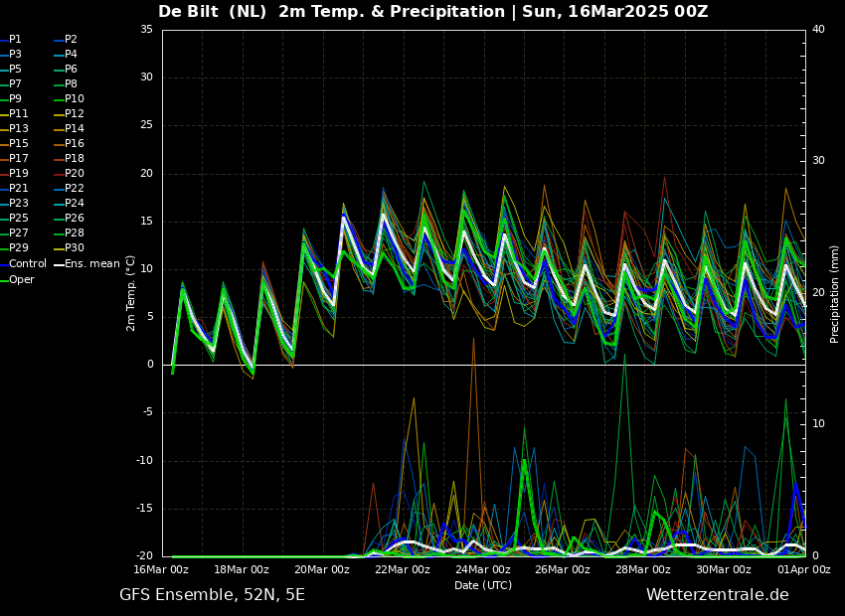Select the Oper legend entry
The height and width of the screenshot is (616, 845).
pos(17,279)
